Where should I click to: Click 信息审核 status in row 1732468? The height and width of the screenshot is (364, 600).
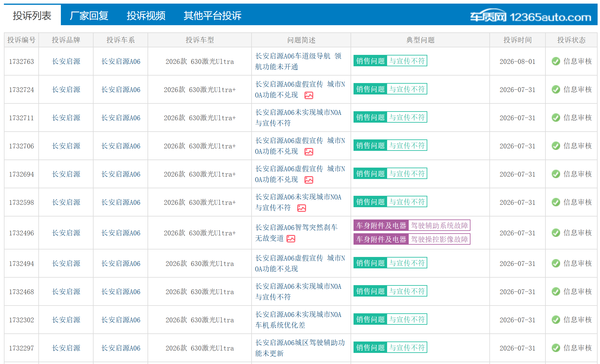pyautogui.click(x=578, y=291)
